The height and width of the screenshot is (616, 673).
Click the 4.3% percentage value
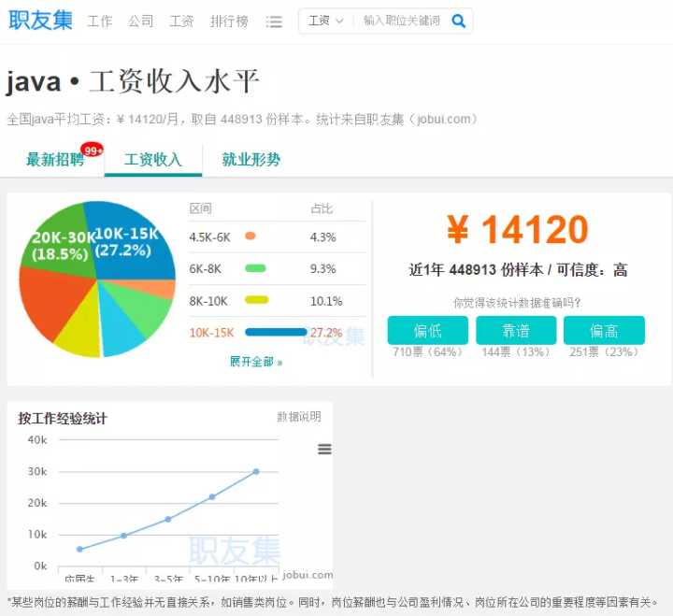pos(323,236)
